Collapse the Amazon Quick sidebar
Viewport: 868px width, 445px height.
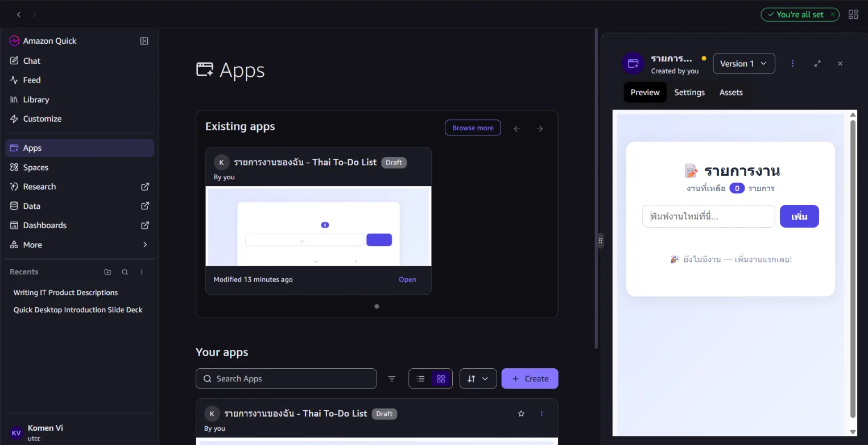(x=144, y=41)
